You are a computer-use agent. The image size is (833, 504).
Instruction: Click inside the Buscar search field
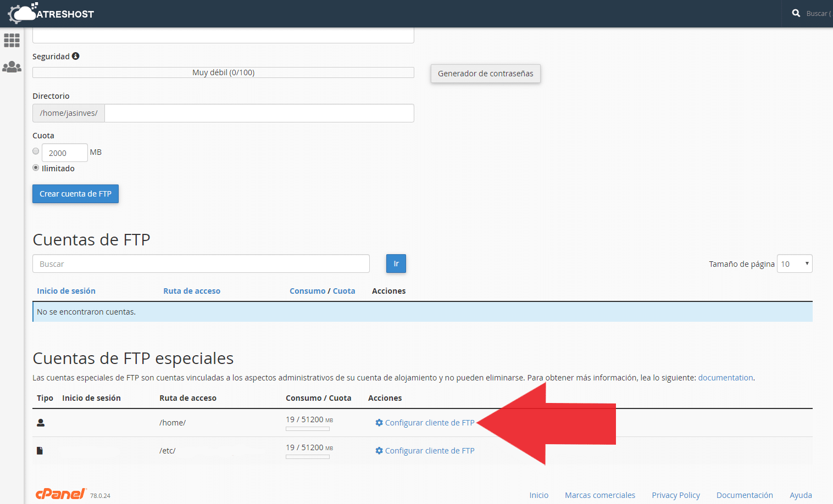[201, 264]
